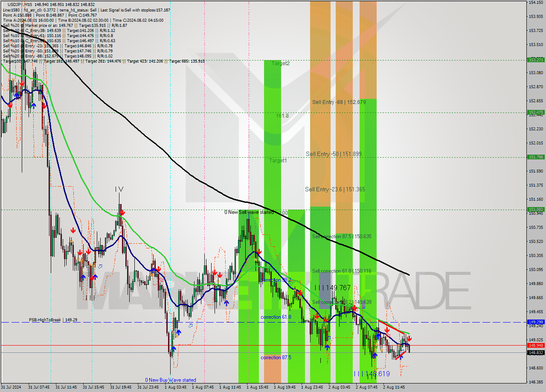Click the green 151.002 price tag
This screenshot has height=392, width=546.
coord(535,209)
